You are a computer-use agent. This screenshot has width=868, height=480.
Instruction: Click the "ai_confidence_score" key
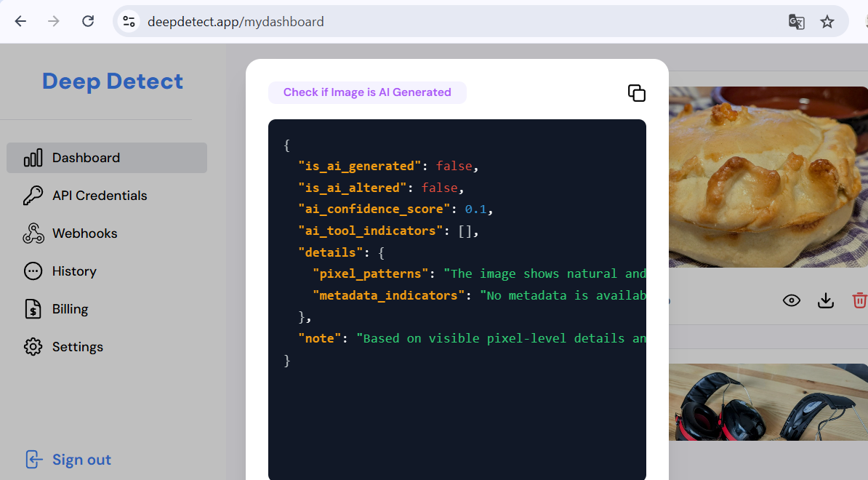[x=374, y=209]
